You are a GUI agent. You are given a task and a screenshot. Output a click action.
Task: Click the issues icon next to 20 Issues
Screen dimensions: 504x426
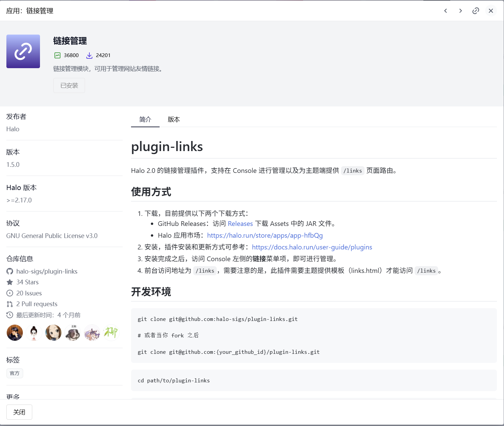(10, 293)
